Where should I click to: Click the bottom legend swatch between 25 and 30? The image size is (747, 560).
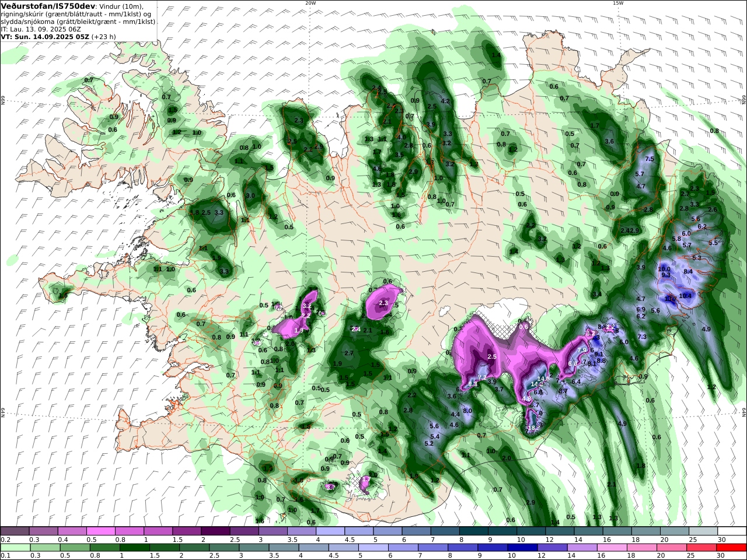click(702, 548)
